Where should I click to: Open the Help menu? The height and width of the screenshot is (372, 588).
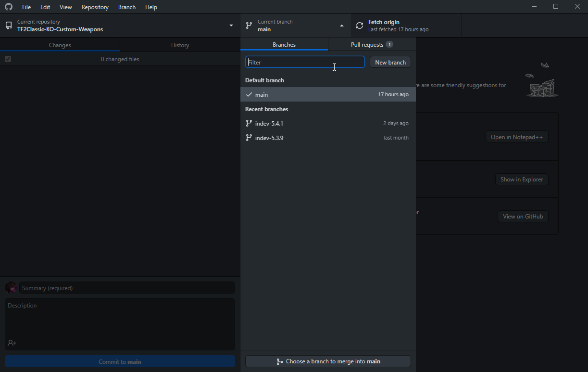tap(151, 7)
